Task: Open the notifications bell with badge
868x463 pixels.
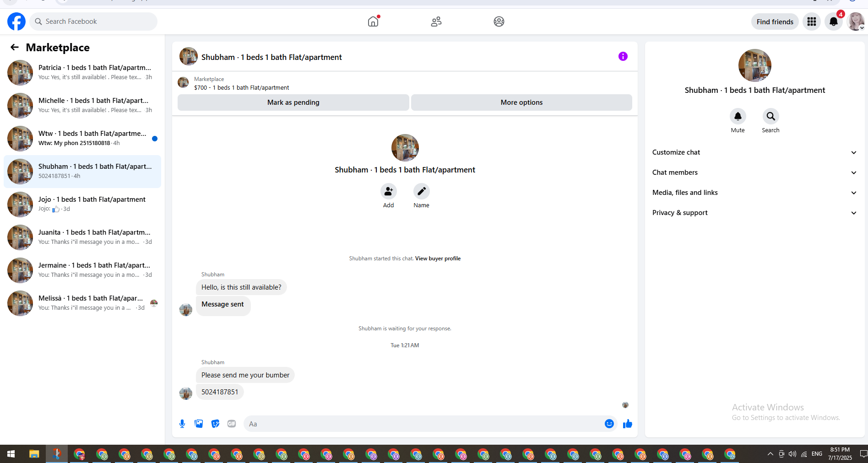Action: point(834,22)
